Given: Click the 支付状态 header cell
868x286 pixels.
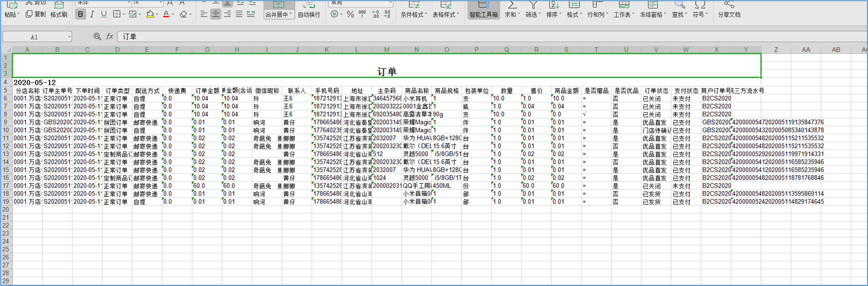Looking at the screenshot, I should click(686, 91).
